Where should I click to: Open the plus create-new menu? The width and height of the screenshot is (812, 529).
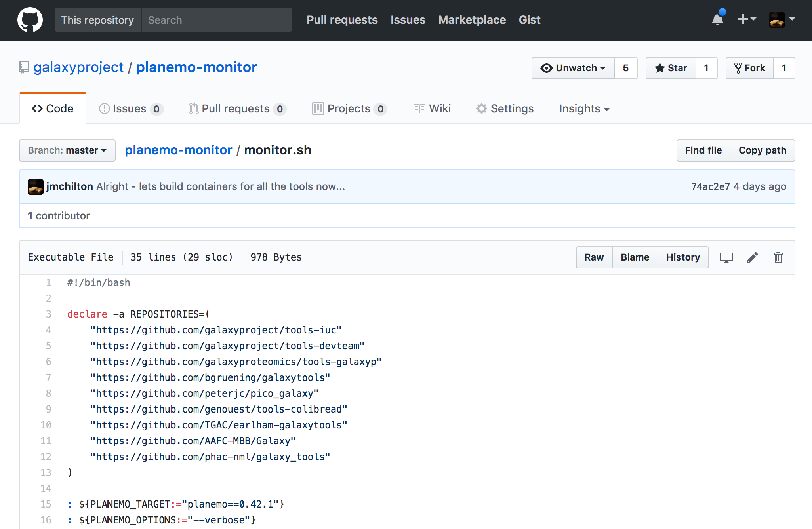(747, 19)
